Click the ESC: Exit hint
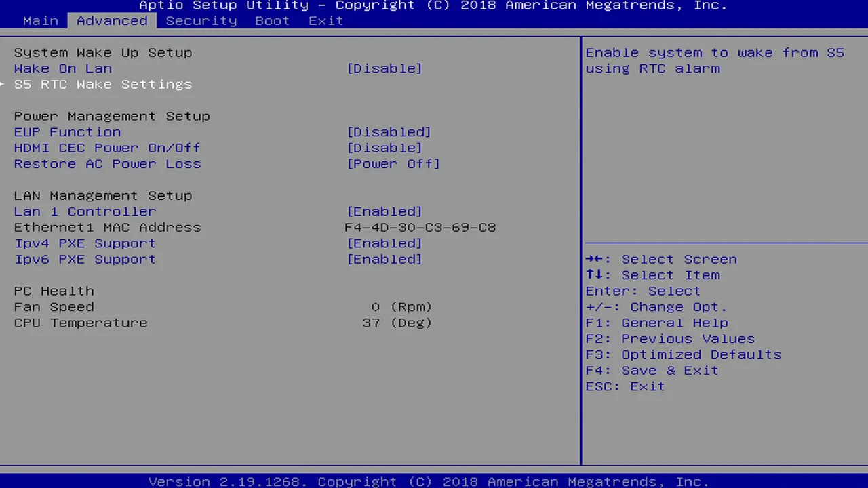The width and height of the screenshot is (868, 488). tap(625, 386)
